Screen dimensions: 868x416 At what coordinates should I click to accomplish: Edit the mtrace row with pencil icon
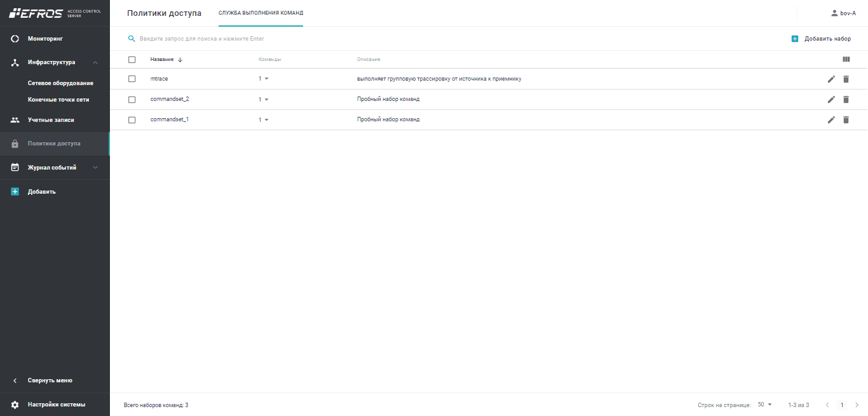pos(831,79)
